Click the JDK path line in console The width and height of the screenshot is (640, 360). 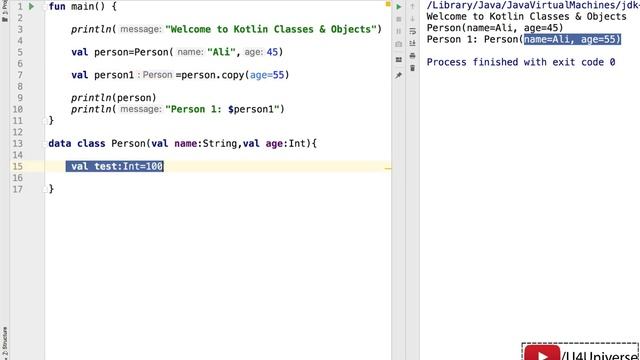[533, 5]
